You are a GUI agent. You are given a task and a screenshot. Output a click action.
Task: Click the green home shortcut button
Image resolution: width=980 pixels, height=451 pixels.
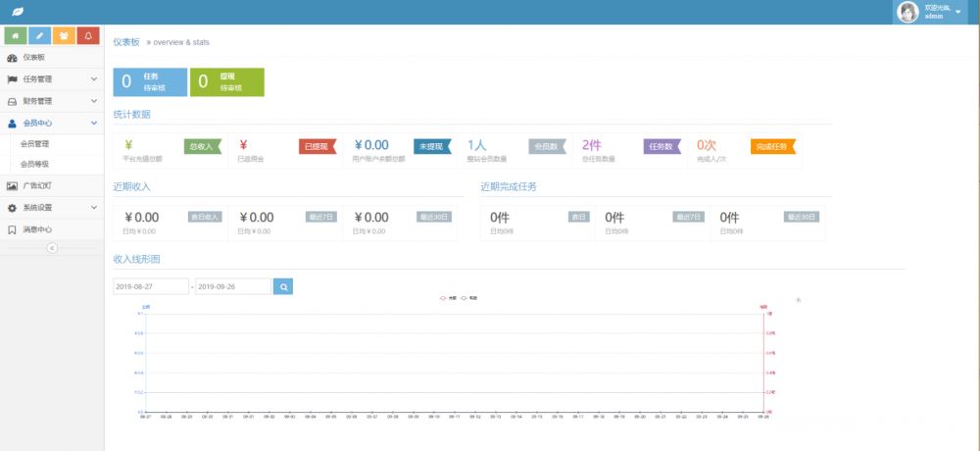16,36
